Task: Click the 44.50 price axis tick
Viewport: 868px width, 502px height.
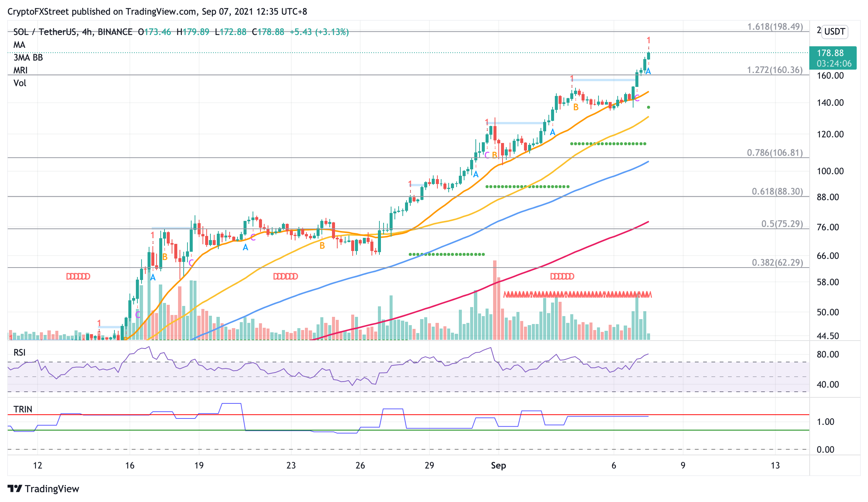Action: coord(828,336)
